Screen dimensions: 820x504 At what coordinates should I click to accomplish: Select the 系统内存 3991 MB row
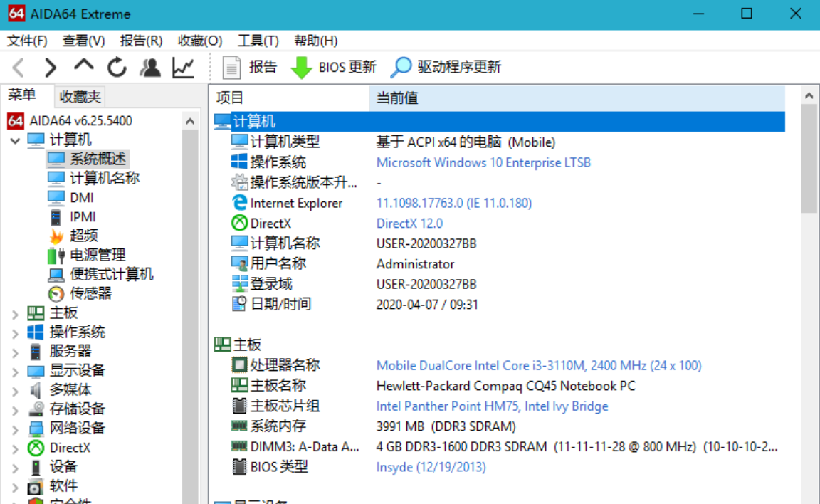pos(499,426)
